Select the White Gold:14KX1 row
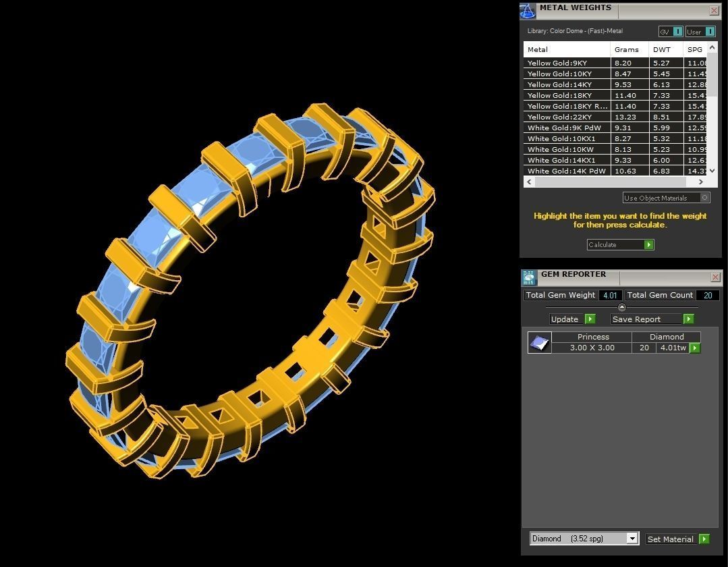 615,160
